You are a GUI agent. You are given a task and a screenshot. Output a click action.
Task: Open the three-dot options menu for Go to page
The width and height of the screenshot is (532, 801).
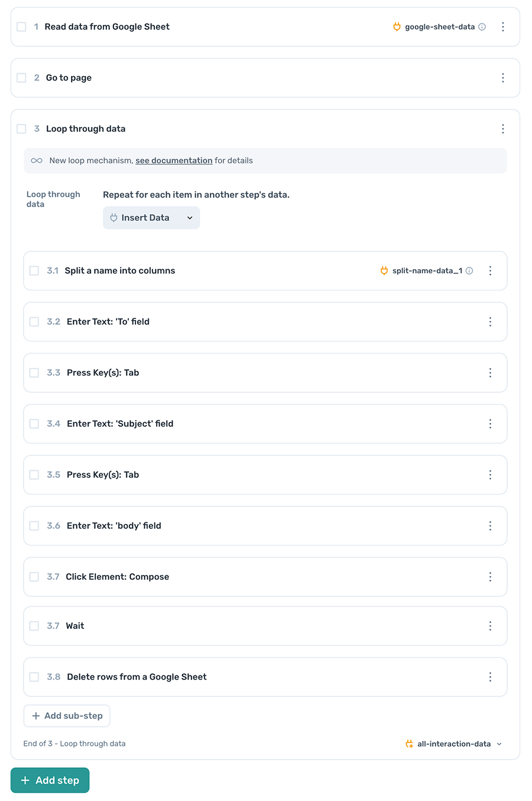pyautogui.click(x=503, y=77)
